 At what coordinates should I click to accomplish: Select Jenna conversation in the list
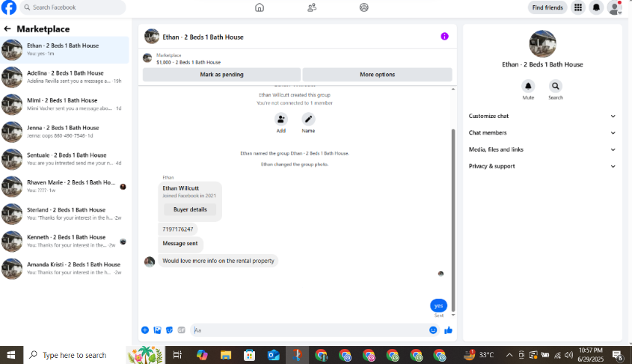coord(64,132)
